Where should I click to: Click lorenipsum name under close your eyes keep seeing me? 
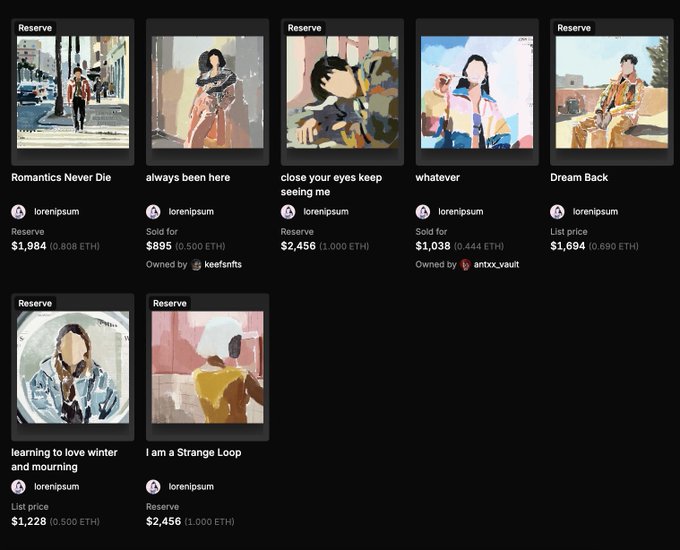pos(326,212)
